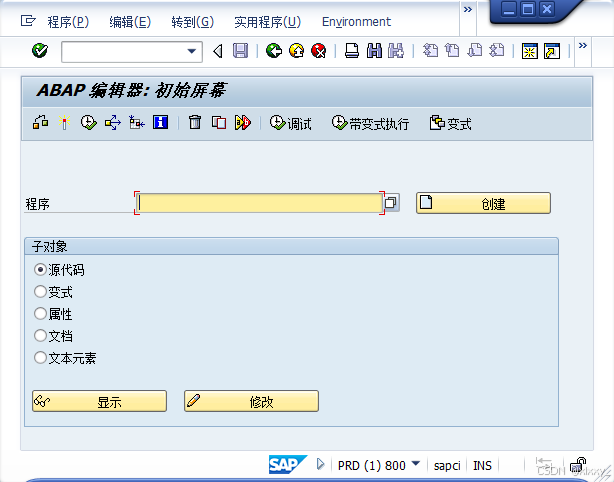Click the green Back arrow icon
Screen dimensions: 614x482
(x=274, y=51)
